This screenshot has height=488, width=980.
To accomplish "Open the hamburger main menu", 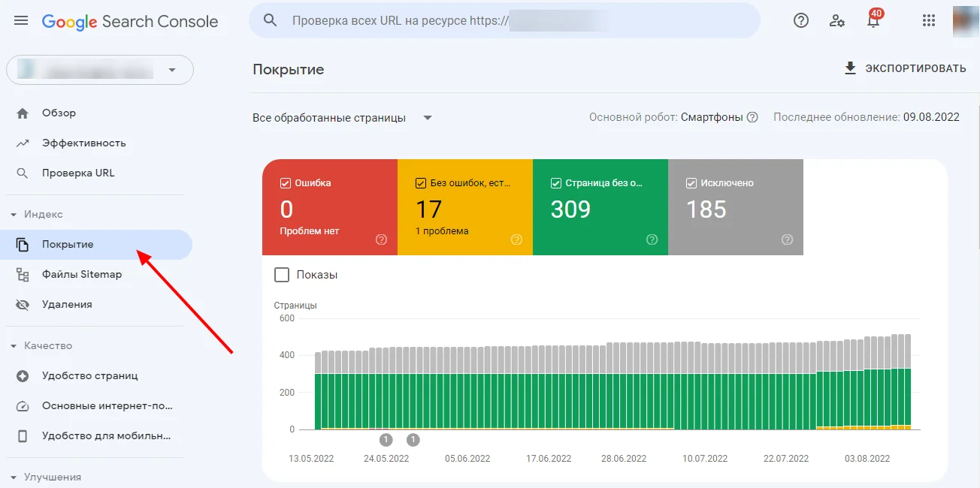I will click(21, 20).
